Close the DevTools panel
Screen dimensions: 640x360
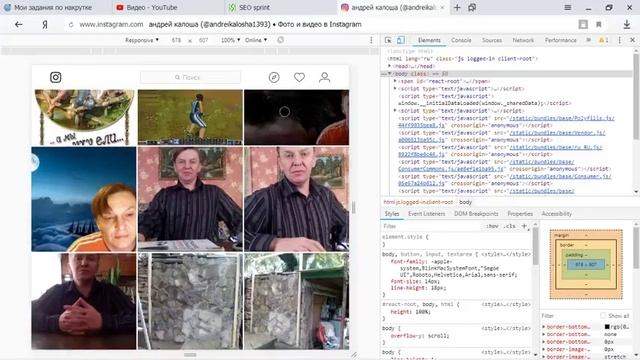click(x=632, y=40)
